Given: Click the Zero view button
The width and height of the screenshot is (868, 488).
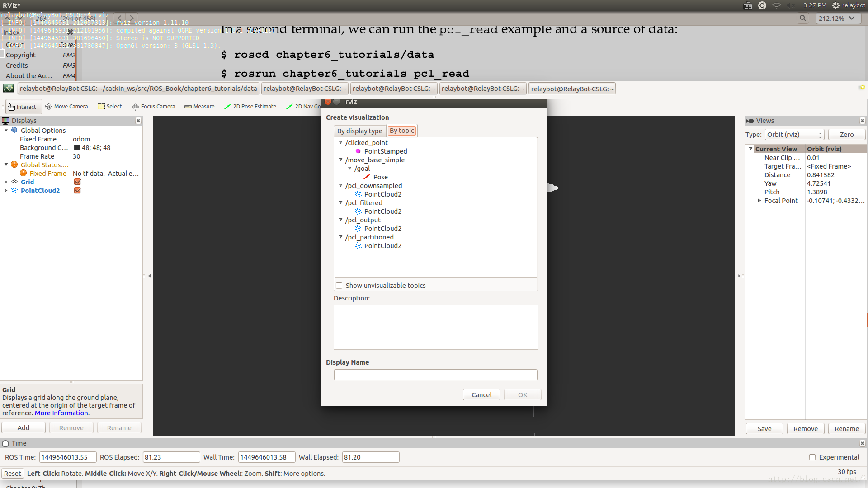Looking at the screenshot, I should [847, 135].
